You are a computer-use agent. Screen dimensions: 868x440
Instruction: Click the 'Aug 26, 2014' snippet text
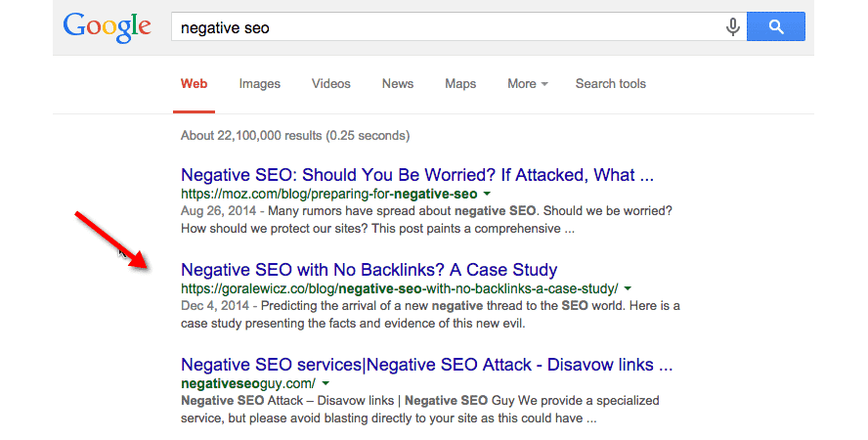click(219, 211)
